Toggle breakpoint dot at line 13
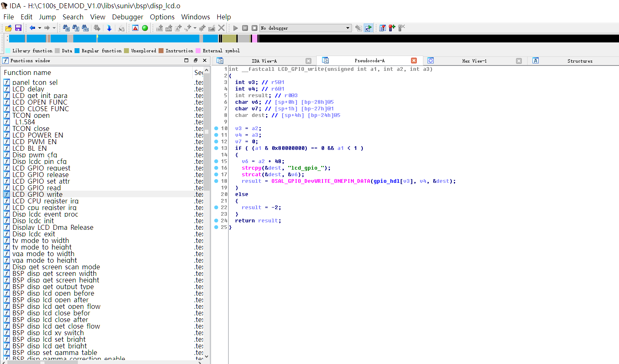 216,148
